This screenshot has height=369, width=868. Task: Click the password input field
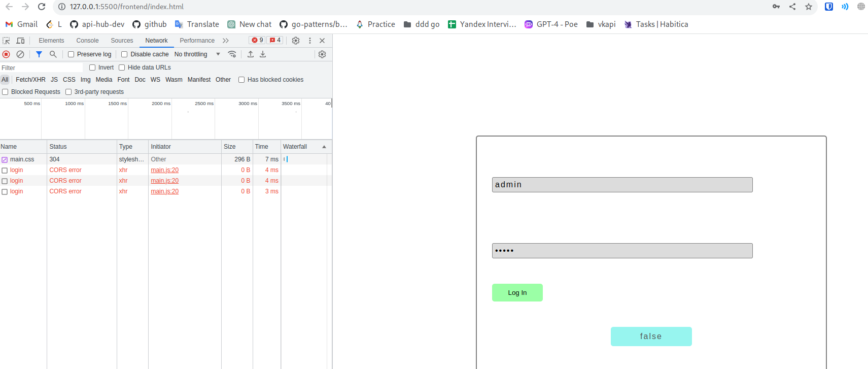coord(622,251)
